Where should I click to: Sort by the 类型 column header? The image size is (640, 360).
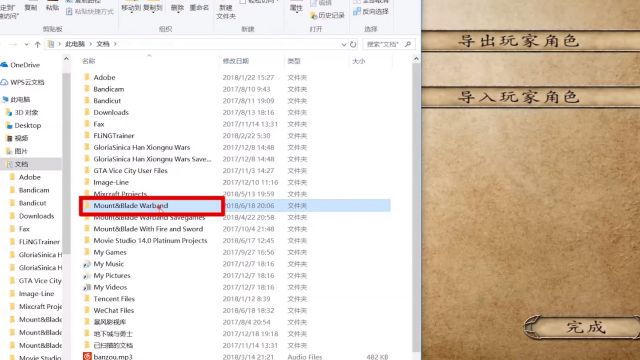tap(294, 61)
